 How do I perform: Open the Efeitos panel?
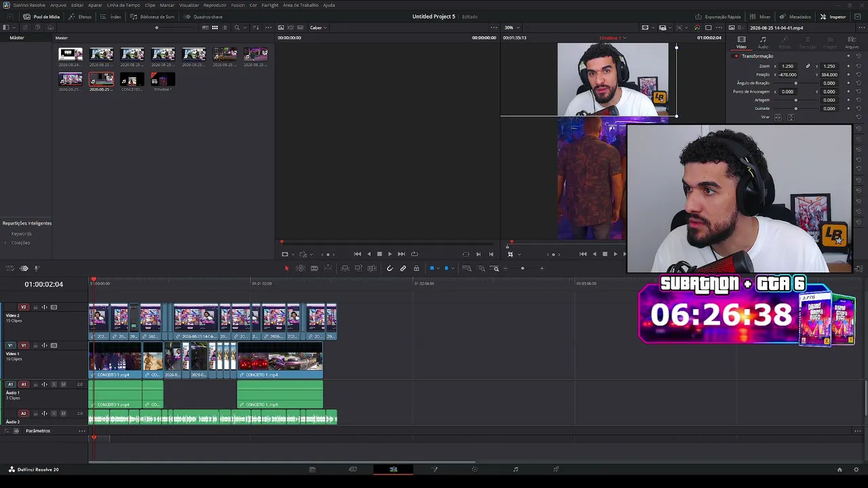pos(80,16)
